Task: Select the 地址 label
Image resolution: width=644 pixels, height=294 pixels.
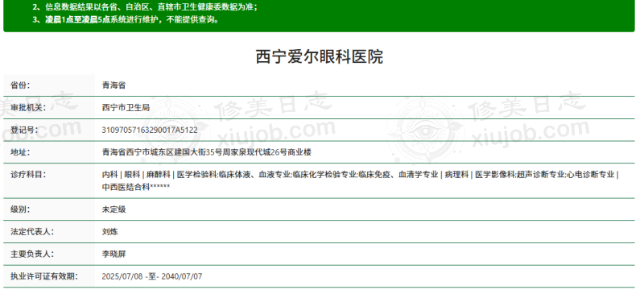Action: tap(20, 152)
